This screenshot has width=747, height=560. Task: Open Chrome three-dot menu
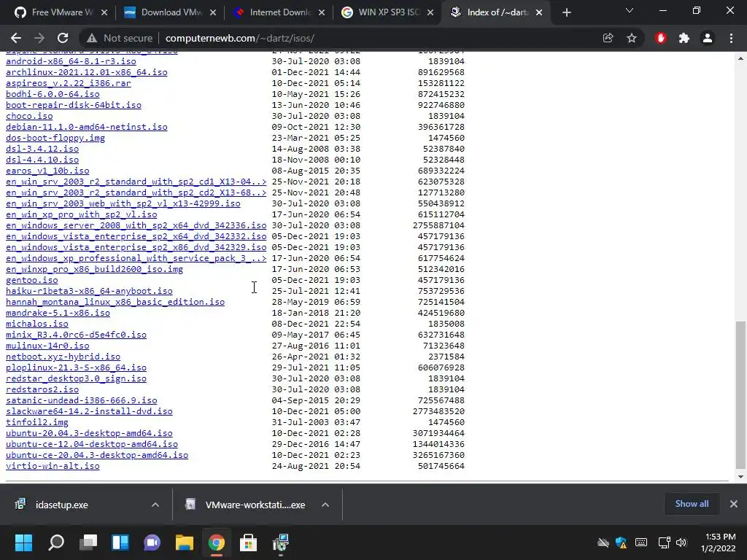point(731,38)
